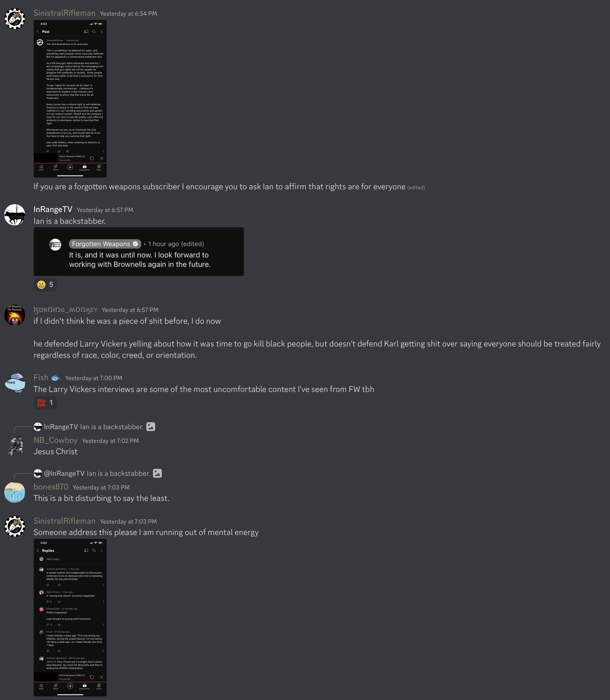Toggle the grimacing emoji reaction with count 5
The image size is (610, 700).
coord(45,285)
